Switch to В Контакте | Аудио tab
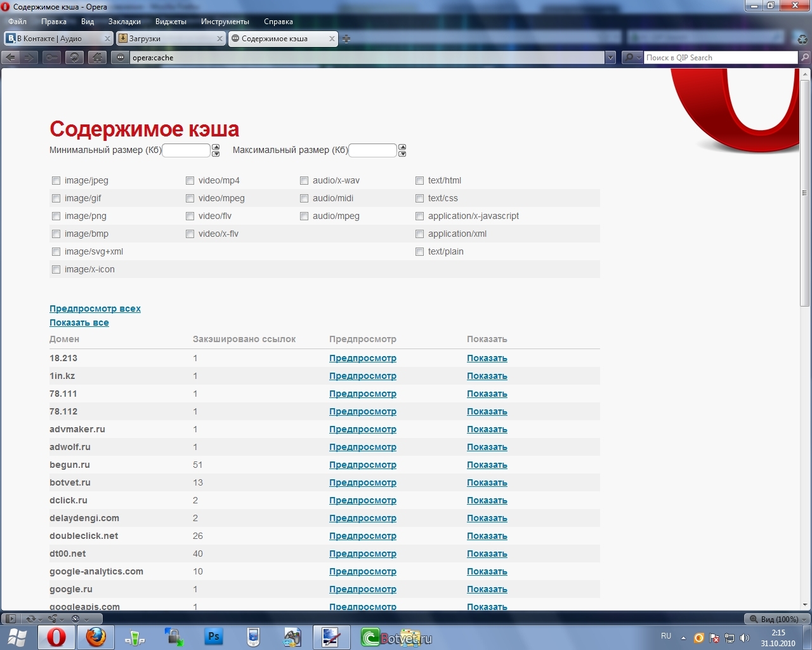 pyautogui.click(x=58, y=39)
